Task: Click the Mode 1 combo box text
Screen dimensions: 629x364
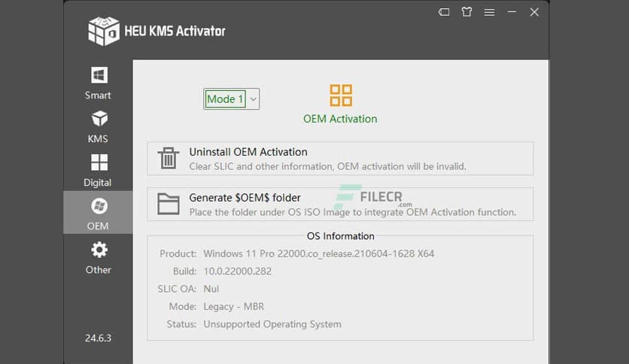Action: (225, 99)
